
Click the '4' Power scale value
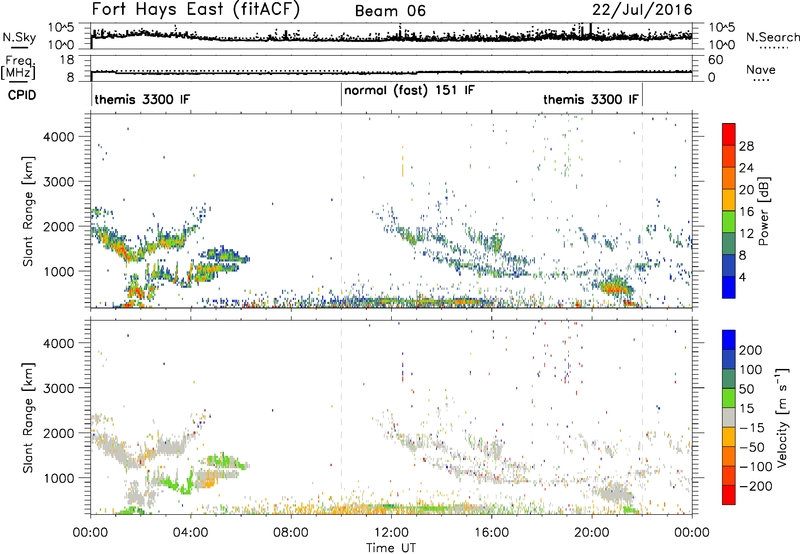tap(743, 277)
